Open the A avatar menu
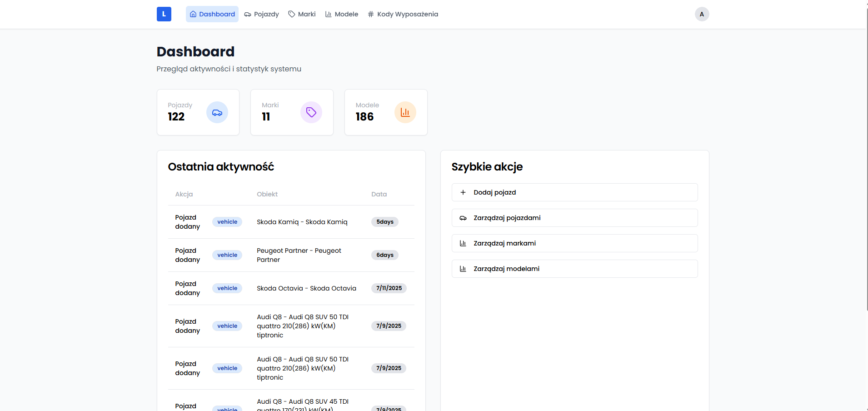This screenshot has width=868, height=411. tap(702, 14)
